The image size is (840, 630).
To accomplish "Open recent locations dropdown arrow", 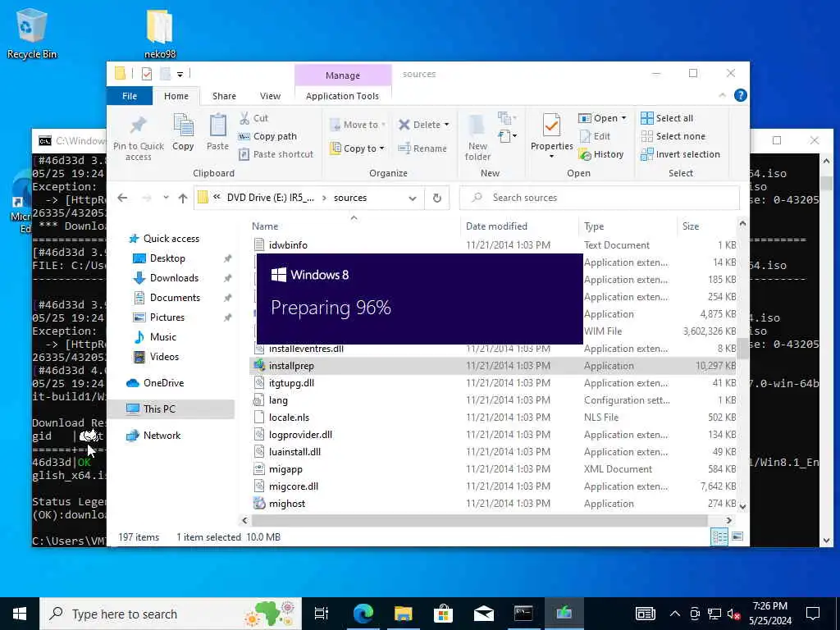I will tap(166, 198).
